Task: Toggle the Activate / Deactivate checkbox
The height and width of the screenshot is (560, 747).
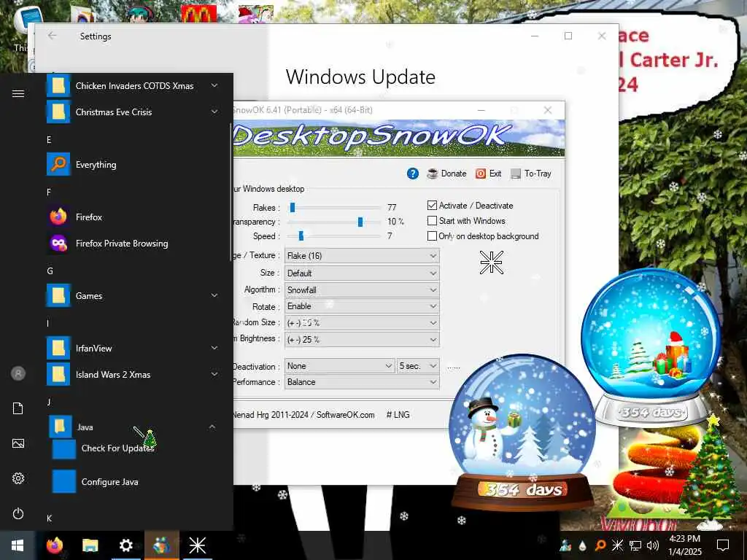Action: coord(432,206)
